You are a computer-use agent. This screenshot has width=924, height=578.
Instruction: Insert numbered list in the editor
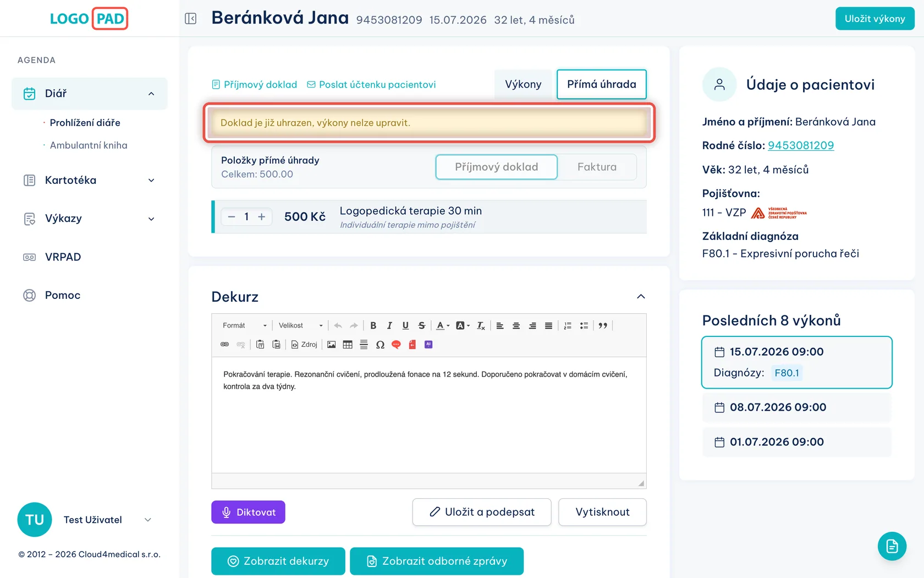[568, 325]
